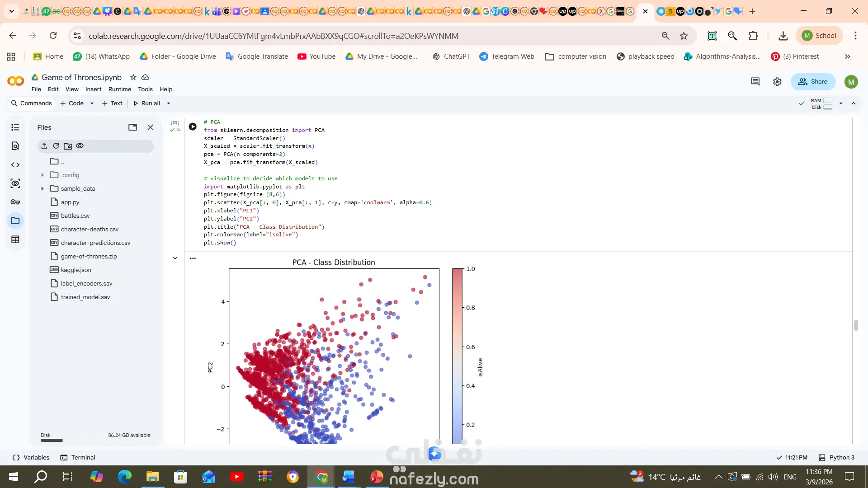
Task: Toggle show hidden files eye icon
Action: point(80,146)
